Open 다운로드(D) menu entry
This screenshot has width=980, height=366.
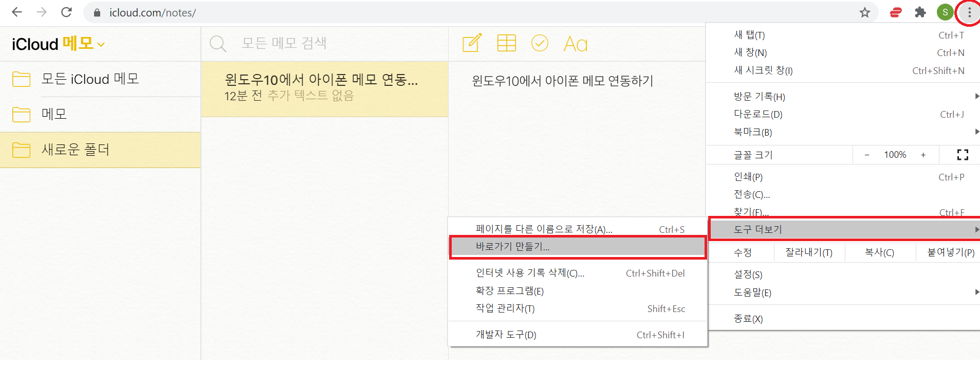click(x=843, y=114)
